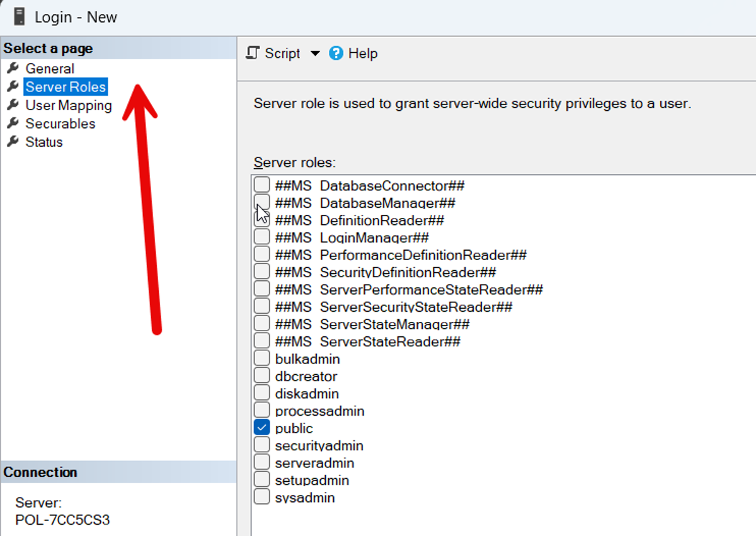Select the Status page
756x536 pixels.
pos(44,142)
